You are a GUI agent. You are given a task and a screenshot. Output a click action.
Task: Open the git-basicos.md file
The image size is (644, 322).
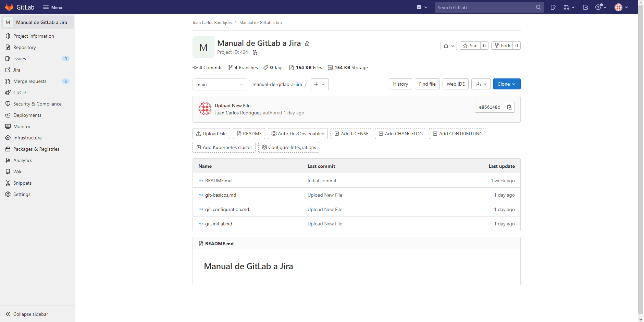click(221, 195)
